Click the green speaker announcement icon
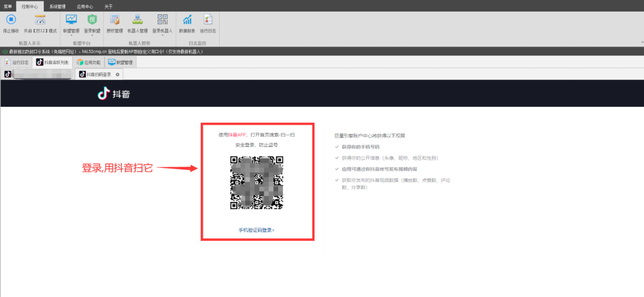Viewport: 644px width, 297px height. coord(5,52)
